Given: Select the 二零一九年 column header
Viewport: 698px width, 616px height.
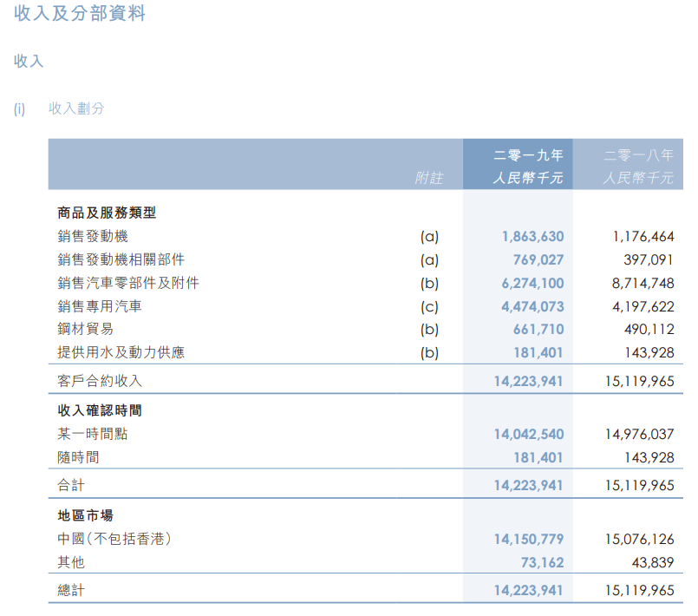Looking at the screenshot, I should tap(528, 155).
